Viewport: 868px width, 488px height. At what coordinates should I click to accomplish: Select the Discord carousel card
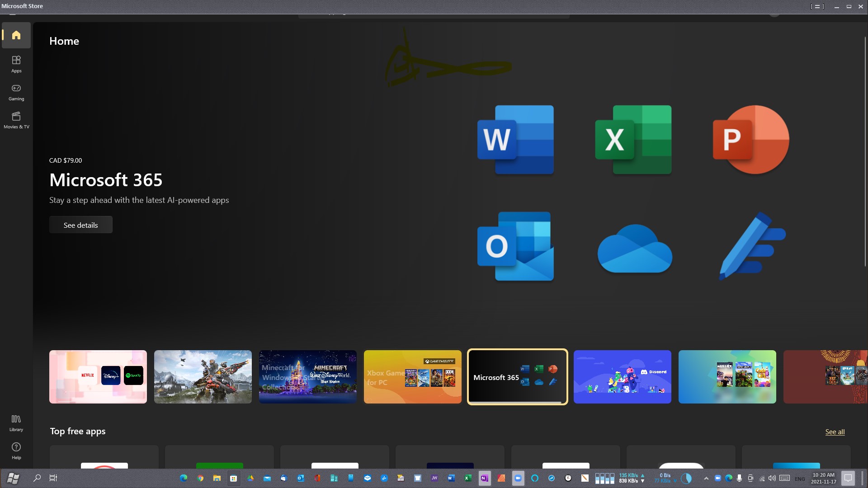tap(623, 377)
